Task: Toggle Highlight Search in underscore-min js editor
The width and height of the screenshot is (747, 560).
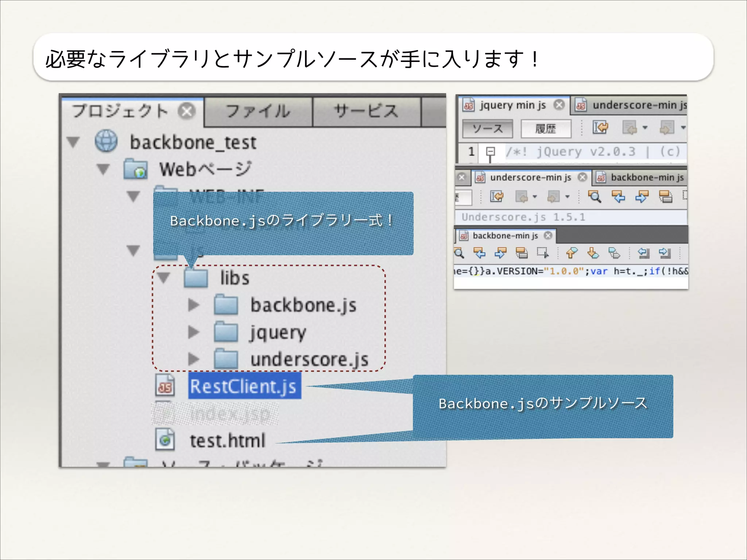Action: click(x=666, y=197)
